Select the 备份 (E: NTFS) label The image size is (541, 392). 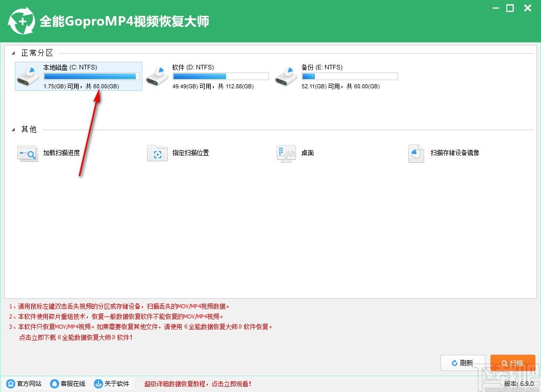[x=322, y=67]
